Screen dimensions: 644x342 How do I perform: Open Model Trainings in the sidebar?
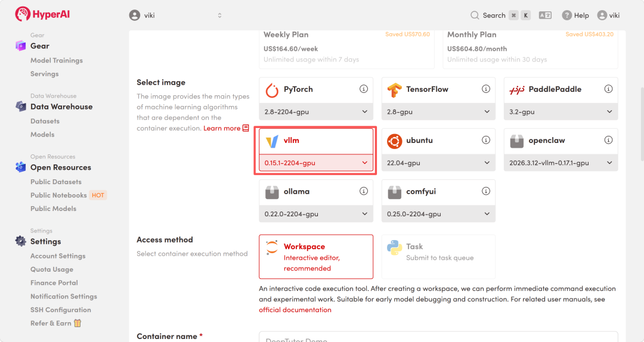[56, 60]
